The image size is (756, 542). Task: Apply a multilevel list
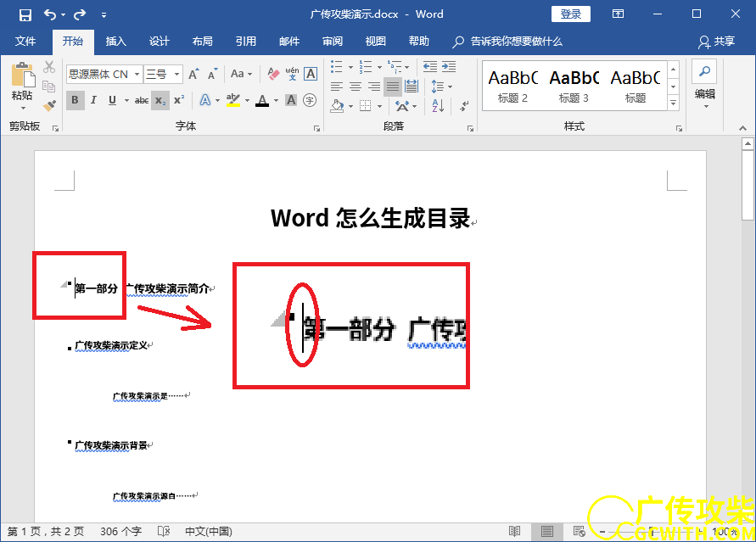tap(395, 66)
